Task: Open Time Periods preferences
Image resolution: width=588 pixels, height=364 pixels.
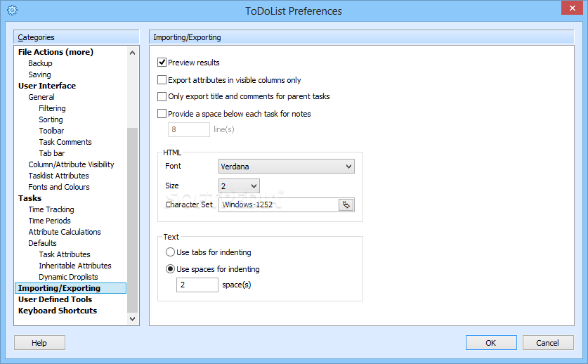Action: (x=49, y=221)
